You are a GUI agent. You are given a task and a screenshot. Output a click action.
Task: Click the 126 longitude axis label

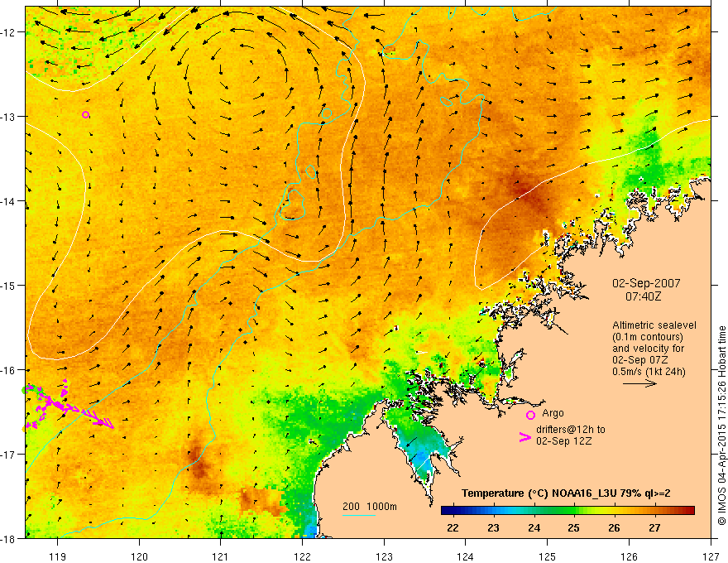point(629,556)
